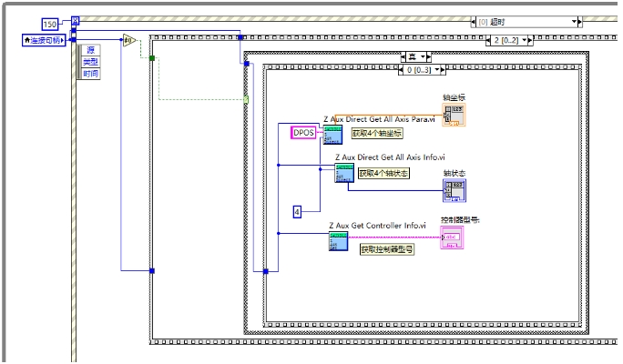The height and width of the screenshot is (364, 623).
Task: Click the 150 timeout numeric constant
Action: coord(50,25)
